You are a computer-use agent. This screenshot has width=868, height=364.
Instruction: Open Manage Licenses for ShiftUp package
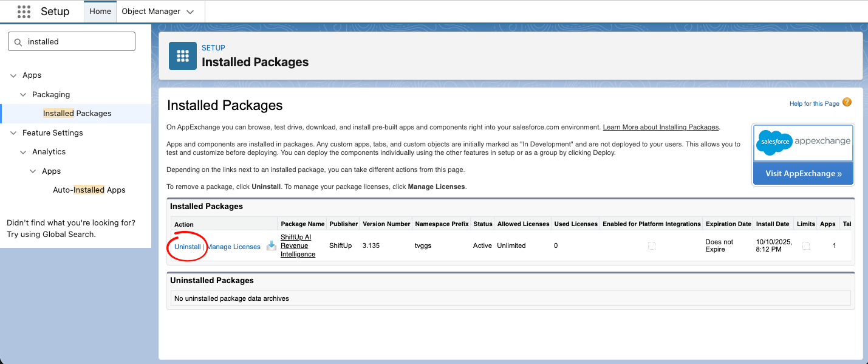point(234,247)
